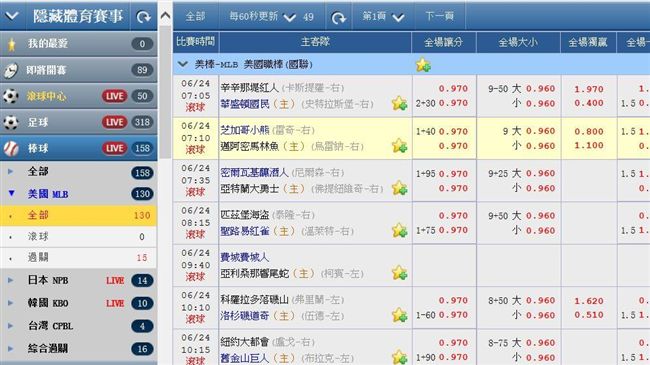Image resolution: width=650 pixels, height=365 pixels.
Task: Click the soccer ball icon for 足球
Action: tap(11, 122)
